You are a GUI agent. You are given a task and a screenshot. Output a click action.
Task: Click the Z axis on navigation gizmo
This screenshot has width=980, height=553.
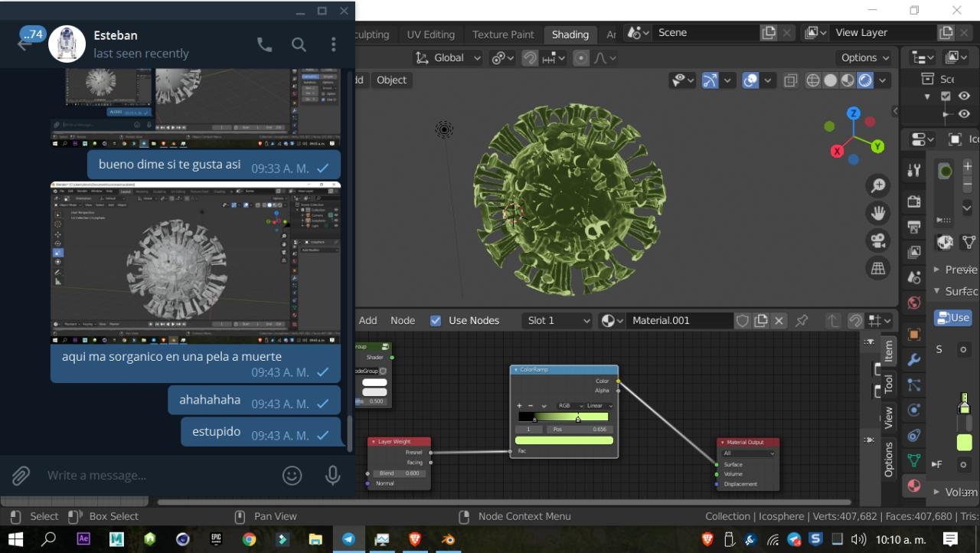coord(854,113)
